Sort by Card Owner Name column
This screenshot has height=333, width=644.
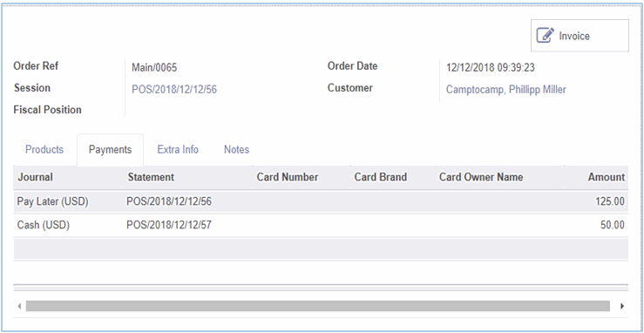(481, 177)
